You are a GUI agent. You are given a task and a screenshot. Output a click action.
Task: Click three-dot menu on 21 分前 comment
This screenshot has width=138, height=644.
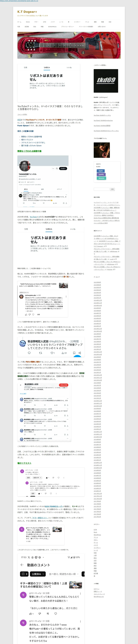coord(80,621)
